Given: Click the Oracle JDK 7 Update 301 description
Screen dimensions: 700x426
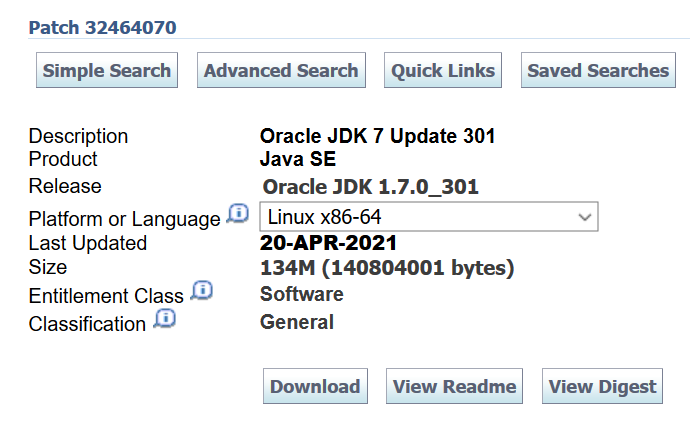Looking at the screenshot, I should [378, 136].
